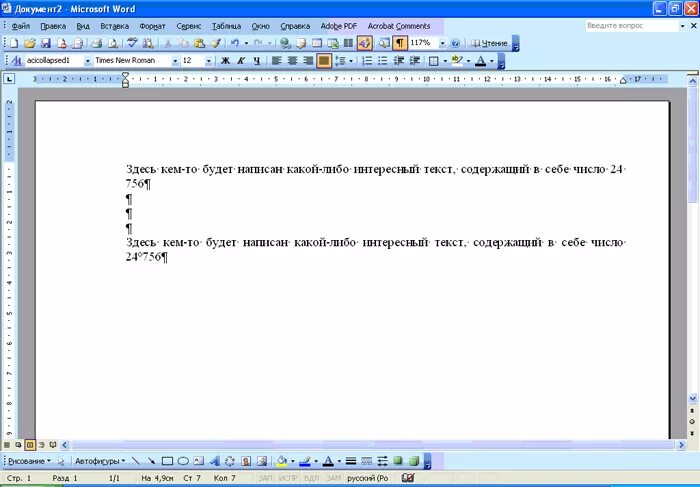
Task: Switch to Print Layout view button
Action: click(x=30, y=445)
